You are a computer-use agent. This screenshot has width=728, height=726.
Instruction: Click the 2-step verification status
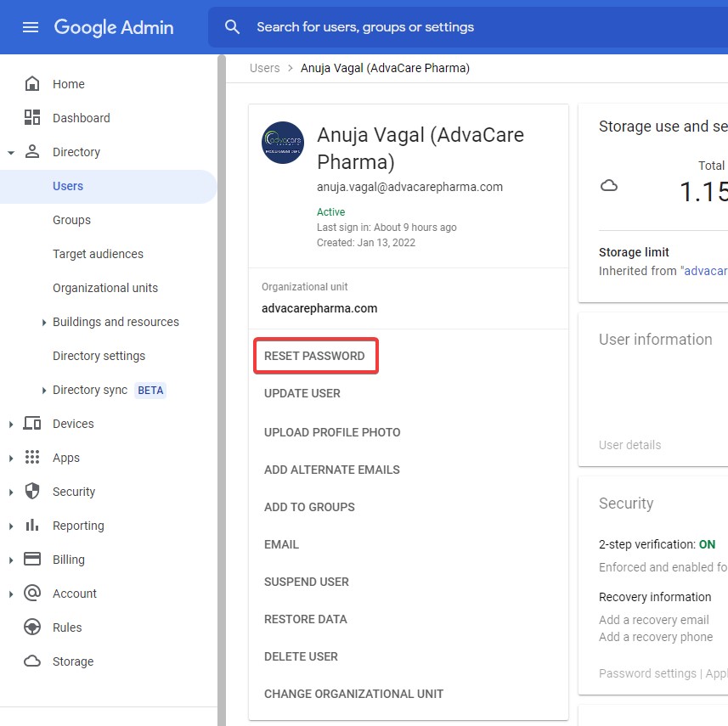[657, 544]
